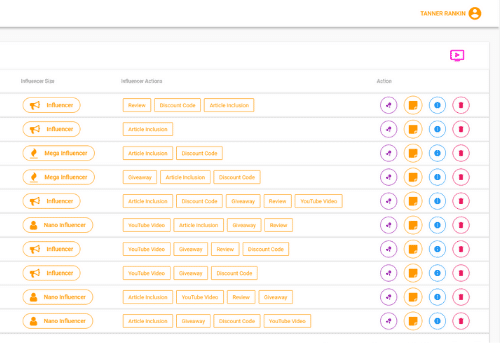Viewport: 500px width, 361px height.
Task: Click purple icon in row starting with Review tag
Action: 389,105
